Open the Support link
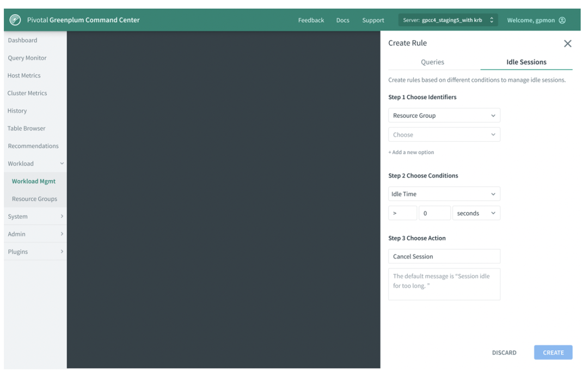Image resolution: width=588 pixels, height=383 pixels. click(x=373, y=20)
